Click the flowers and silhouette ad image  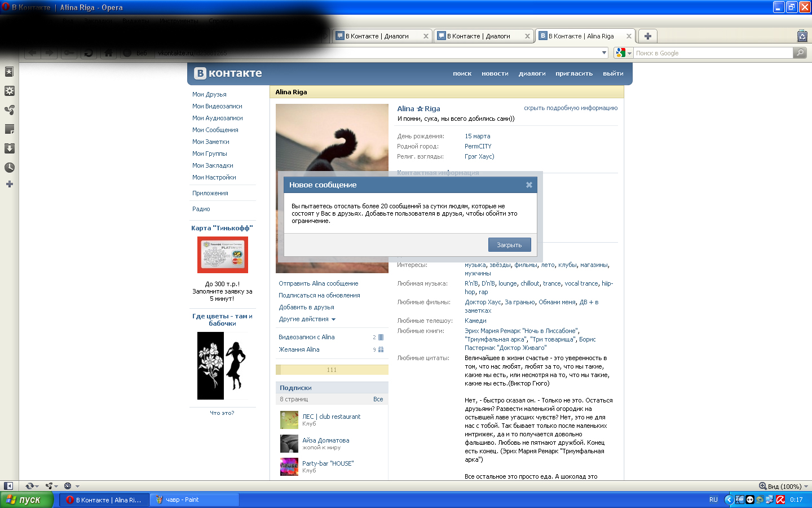222,366
